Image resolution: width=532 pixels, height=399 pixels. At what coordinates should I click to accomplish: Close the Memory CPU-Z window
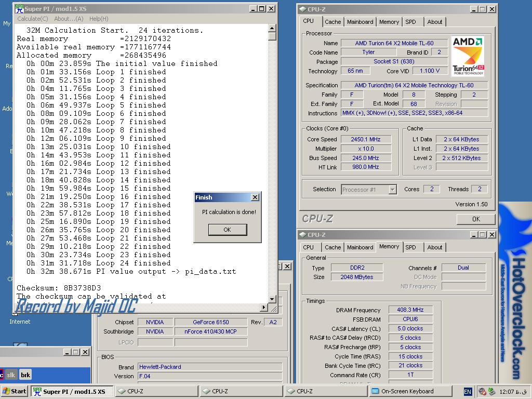[x=491, y=235]
